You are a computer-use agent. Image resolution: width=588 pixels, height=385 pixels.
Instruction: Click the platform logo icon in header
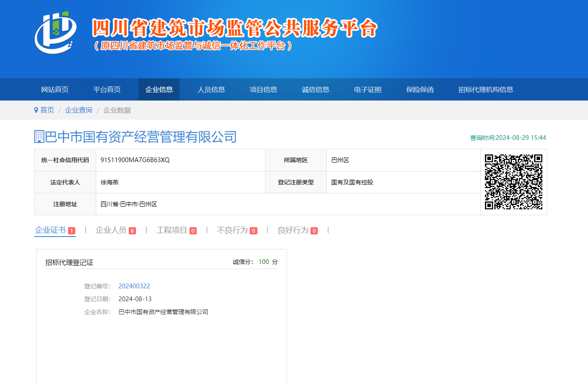coord(56,33)
